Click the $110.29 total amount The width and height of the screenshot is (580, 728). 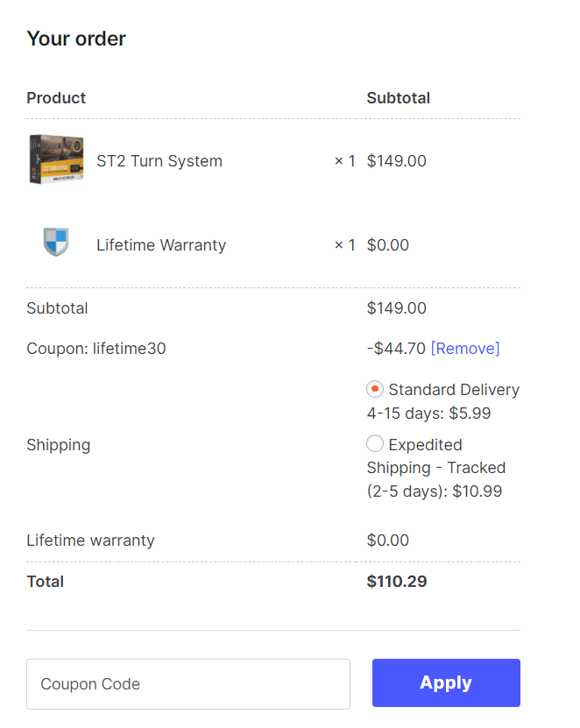tap(397, 582)
